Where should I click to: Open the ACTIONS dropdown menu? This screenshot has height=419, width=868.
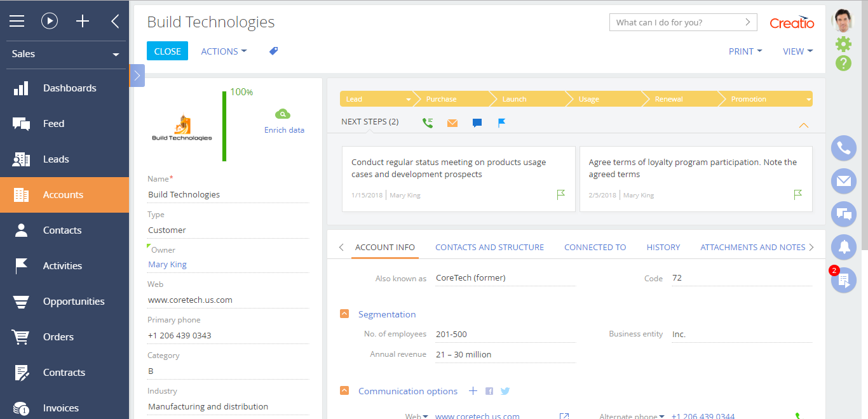coord(224,51)
